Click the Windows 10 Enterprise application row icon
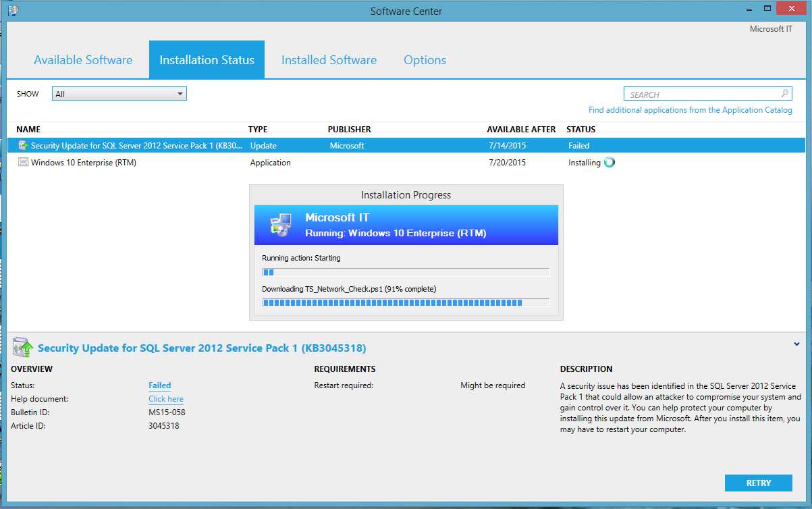 (x=23, y=163)
